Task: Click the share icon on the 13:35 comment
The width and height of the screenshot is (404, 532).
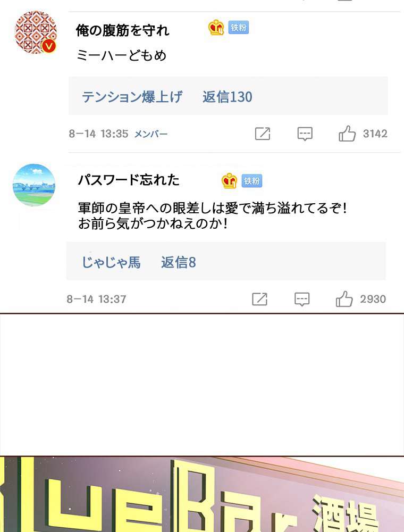Action: pos(262,134)
